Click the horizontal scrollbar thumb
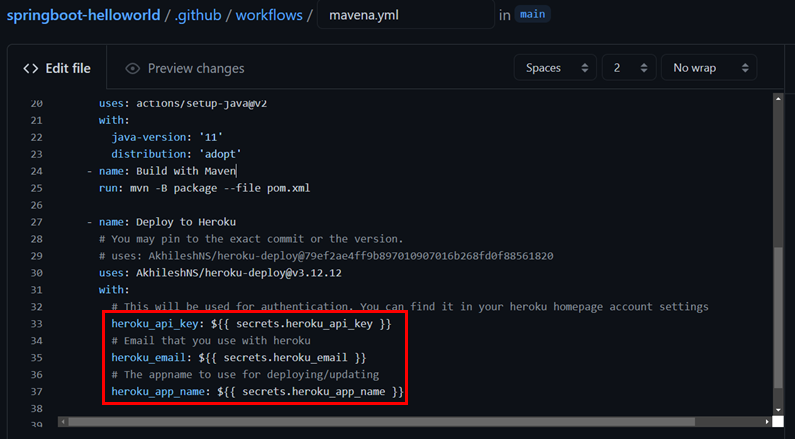This screenshot has height=439, width=795. pos(381,422)
